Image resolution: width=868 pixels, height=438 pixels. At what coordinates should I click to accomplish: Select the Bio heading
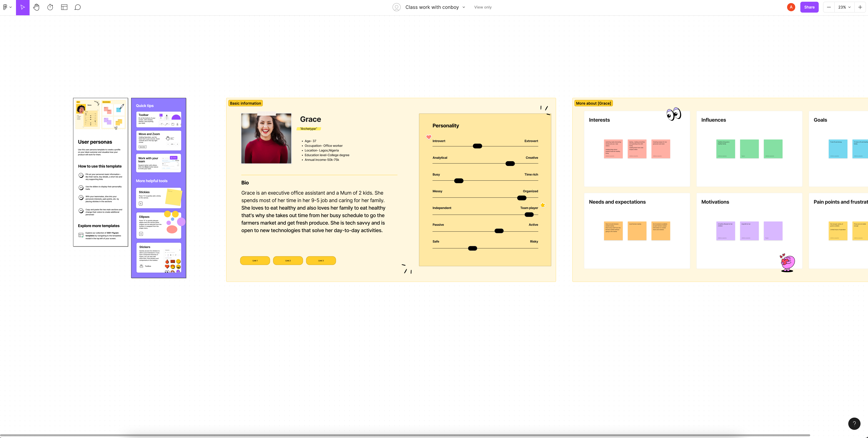coord(245,183)
